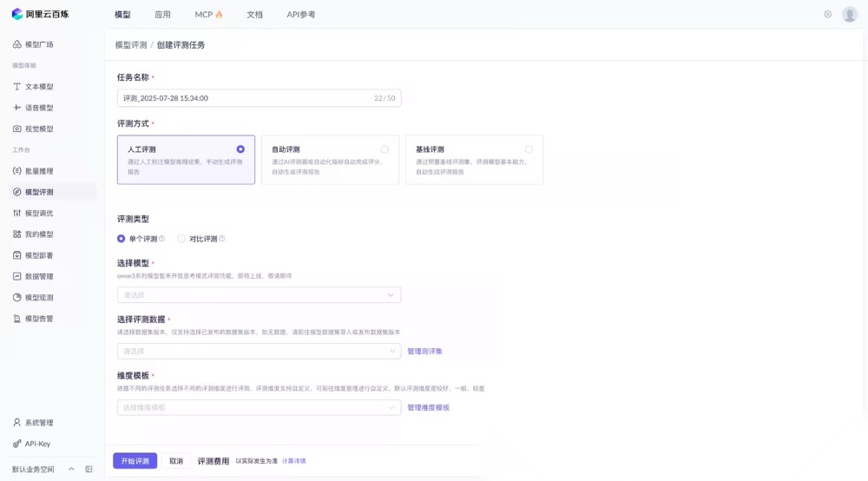Open 管理维度模板 link

point(429,407)
